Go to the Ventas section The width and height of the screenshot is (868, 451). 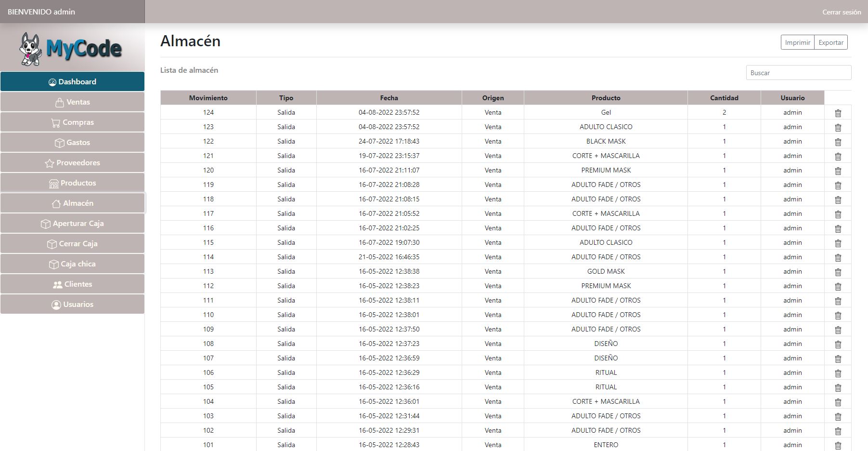coord(72,102)
